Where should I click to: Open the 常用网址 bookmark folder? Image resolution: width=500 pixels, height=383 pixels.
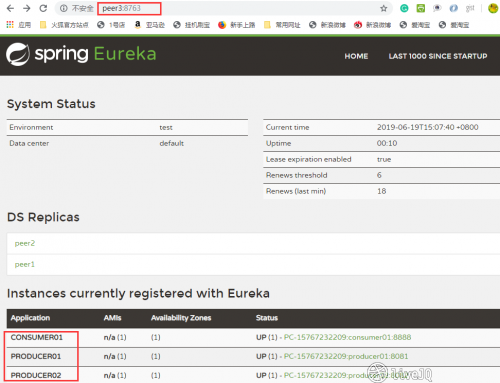coord(282,25)
